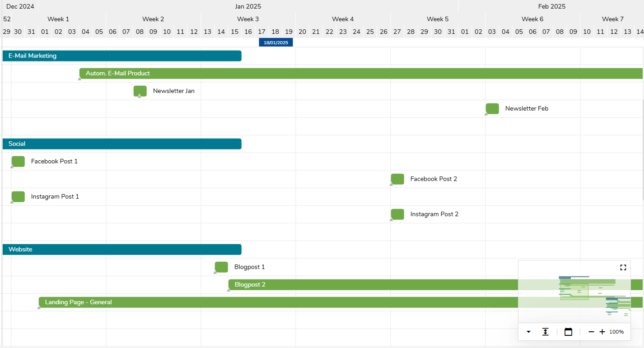This screenshot has height=348, width=644.
Task: Click the Week 5 header
Action: point(438,19)
